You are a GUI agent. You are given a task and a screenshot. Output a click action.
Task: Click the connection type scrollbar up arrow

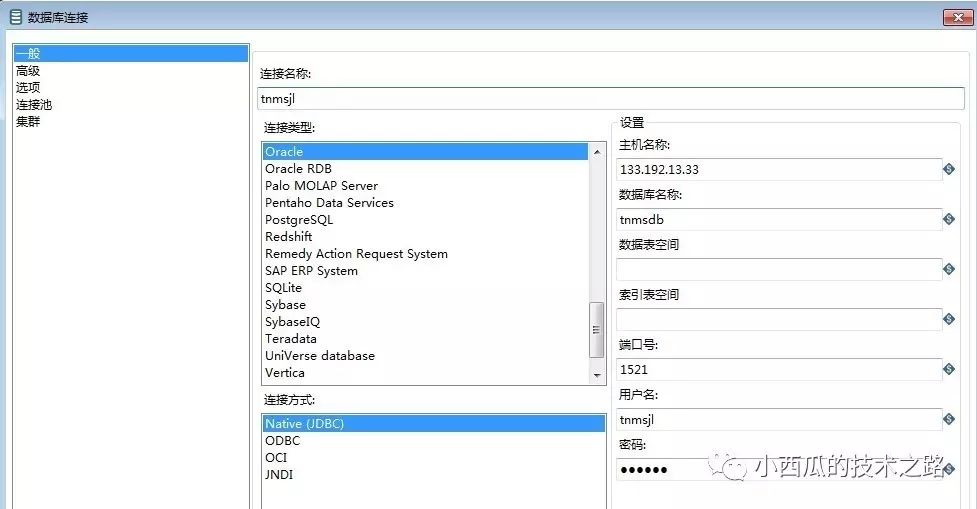coord(597,152)
